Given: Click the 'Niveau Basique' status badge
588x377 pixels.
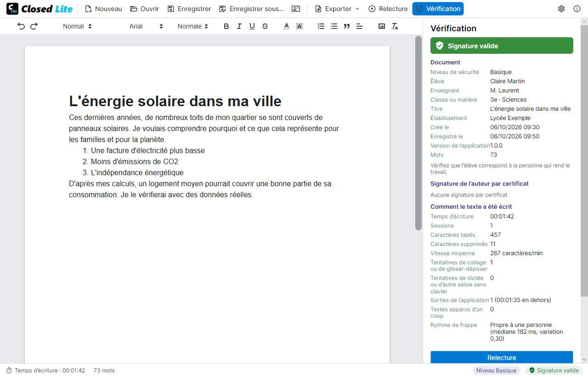Looking at the screenshot, I should click(497, 371).
